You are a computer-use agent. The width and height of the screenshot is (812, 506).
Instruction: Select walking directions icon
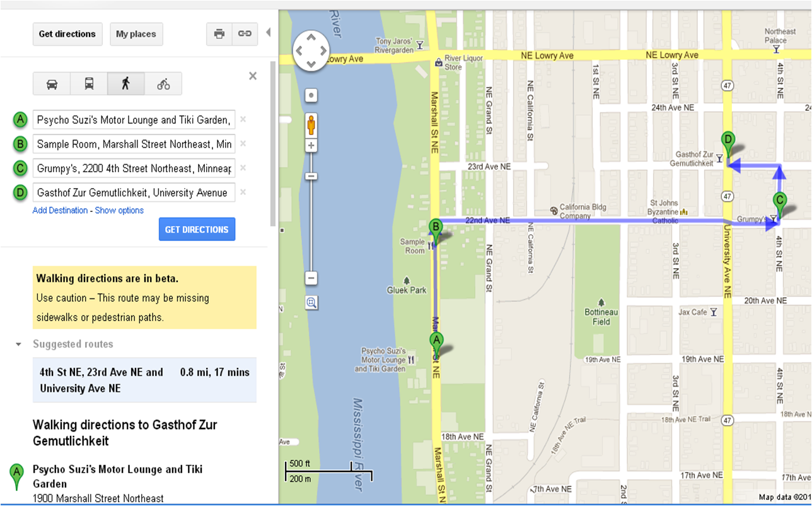click(x=125, y=84)
